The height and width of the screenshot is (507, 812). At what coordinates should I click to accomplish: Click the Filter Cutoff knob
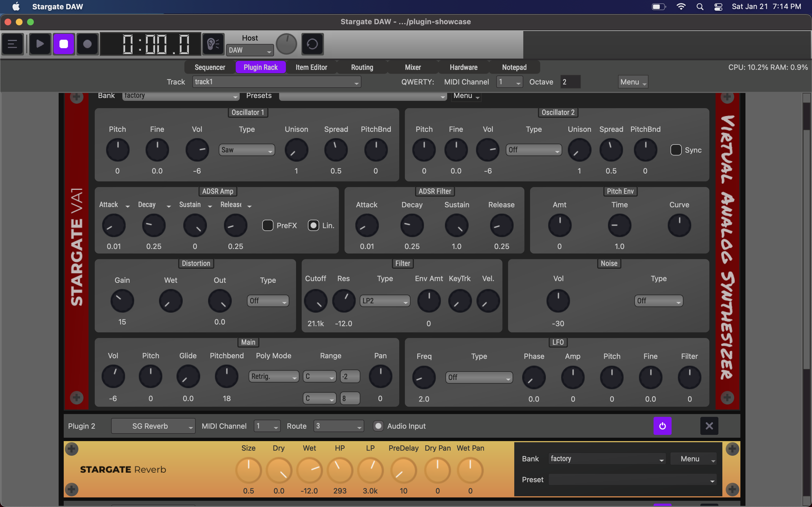tap(315, 301)
